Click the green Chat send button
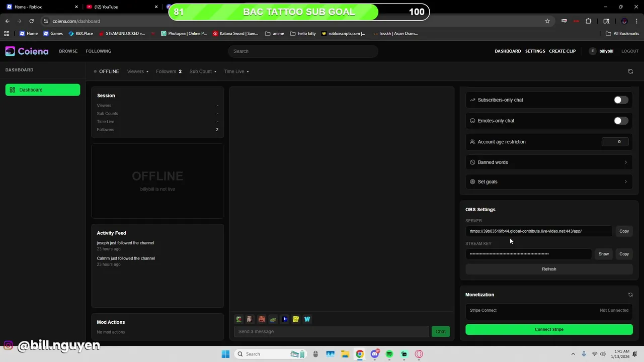644x362 pixels. (x=440, y=331)
